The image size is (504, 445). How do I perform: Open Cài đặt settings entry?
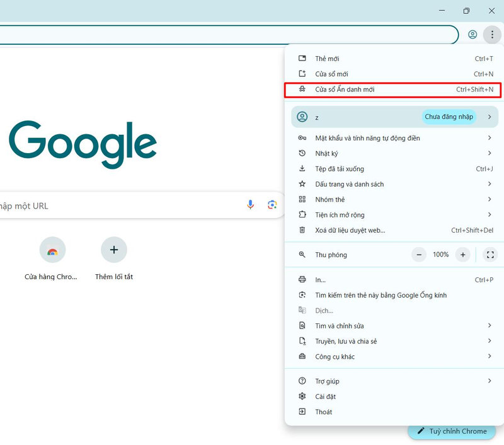394,396
